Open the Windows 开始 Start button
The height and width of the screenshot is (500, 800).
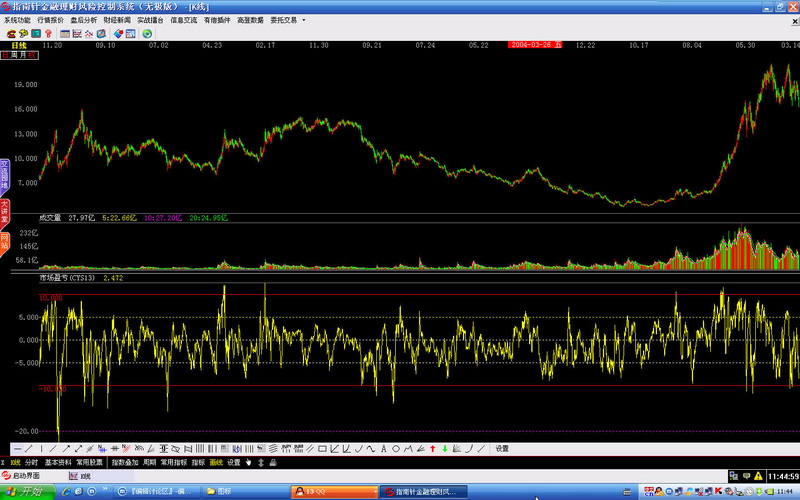26,492
